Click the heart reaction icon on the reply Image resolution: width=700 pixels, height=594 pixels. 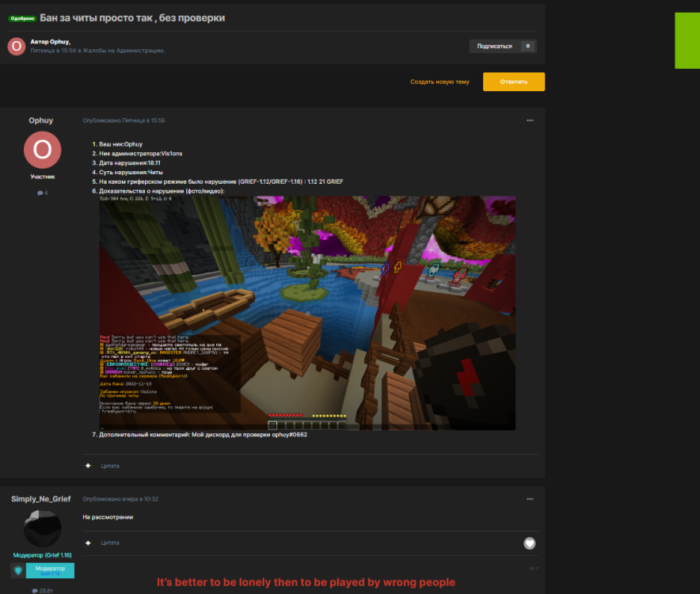coord(530,543)
